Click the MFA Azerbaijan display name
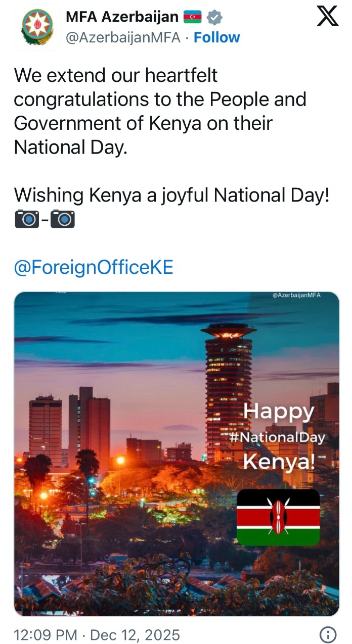352x644 pixels. point(122,17)
